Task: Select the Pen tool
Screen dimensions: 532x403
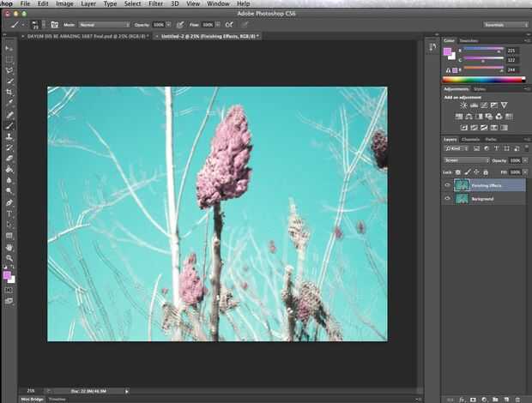Action: click(9, 202)
